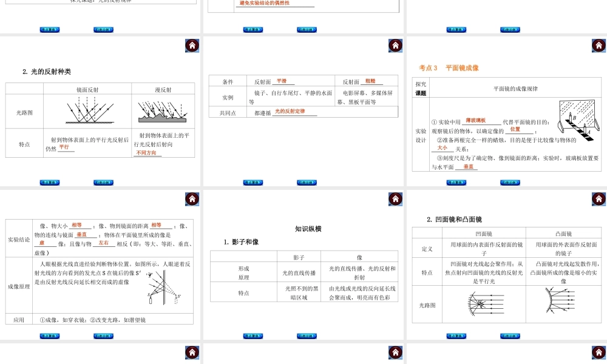607x364 pixels.
Task: Select the 镜面反射 ray diagram
Action: coord(89,110)
